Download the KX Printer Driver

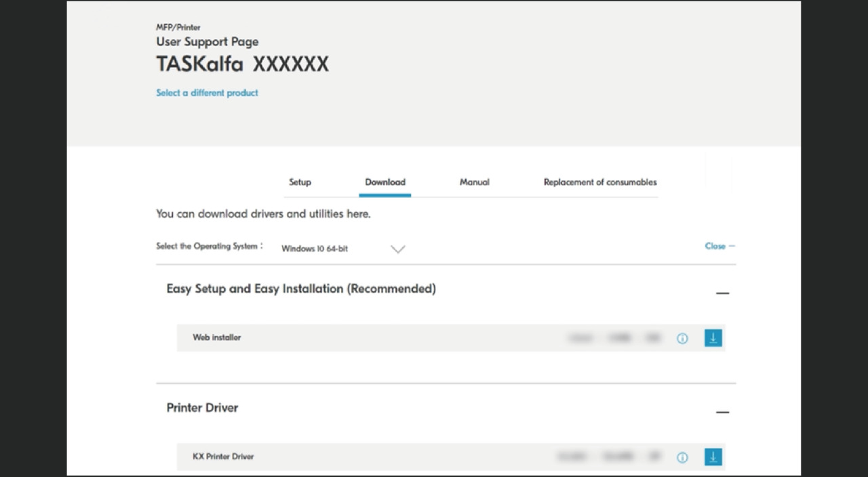click(x=713, y=457)
